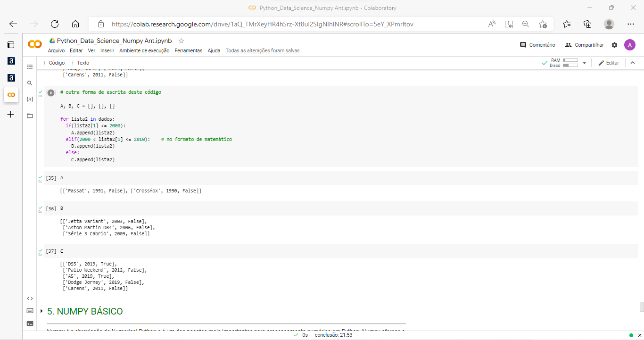Open the Ajuda menu
The width and height of the screenshot is (644, 340).
click(x=214, y=50)
